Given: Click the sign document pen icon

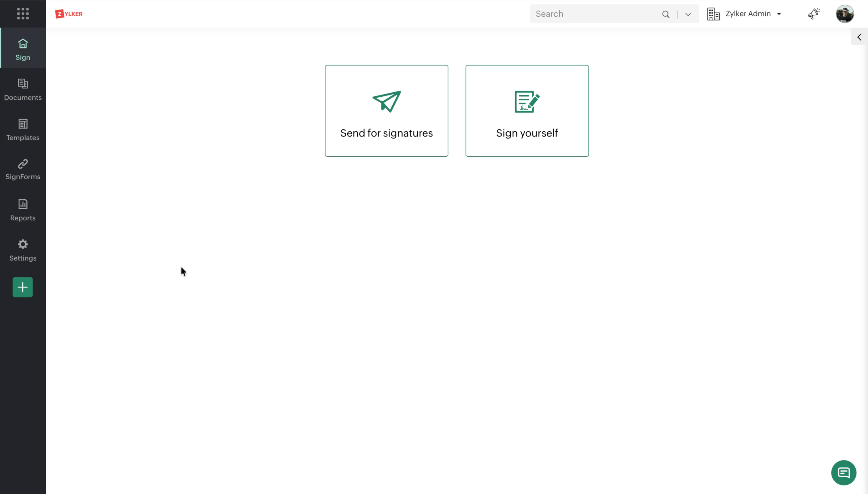Looking at the screenshot, I should [x=526, y=102].
